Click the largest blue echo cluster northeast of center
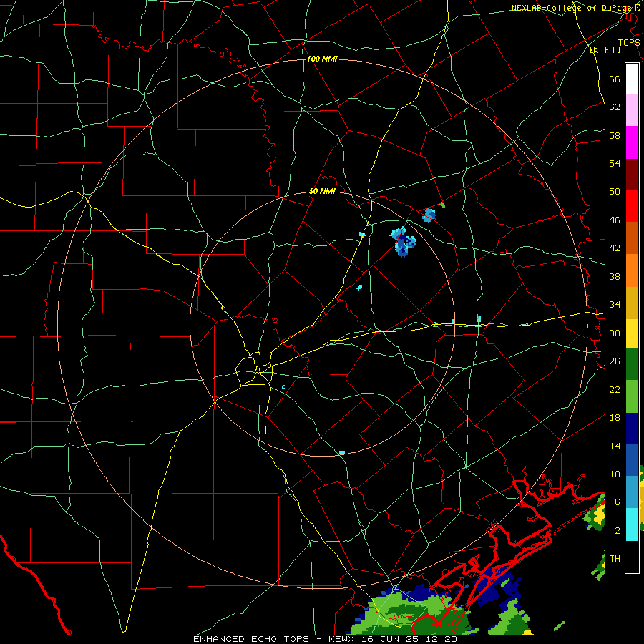 [403, 243]
